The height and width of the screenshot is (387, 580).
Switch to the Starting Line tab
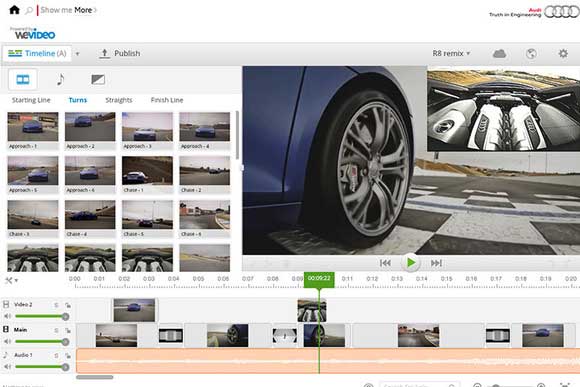31,100
